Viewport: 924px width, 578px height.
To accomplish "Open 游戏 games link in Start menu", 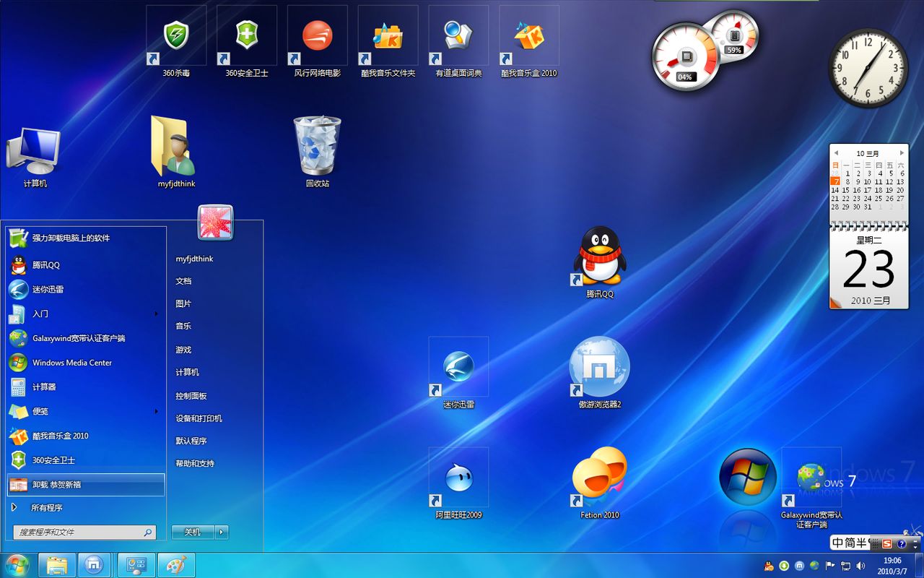I will [x=183, y=350].
